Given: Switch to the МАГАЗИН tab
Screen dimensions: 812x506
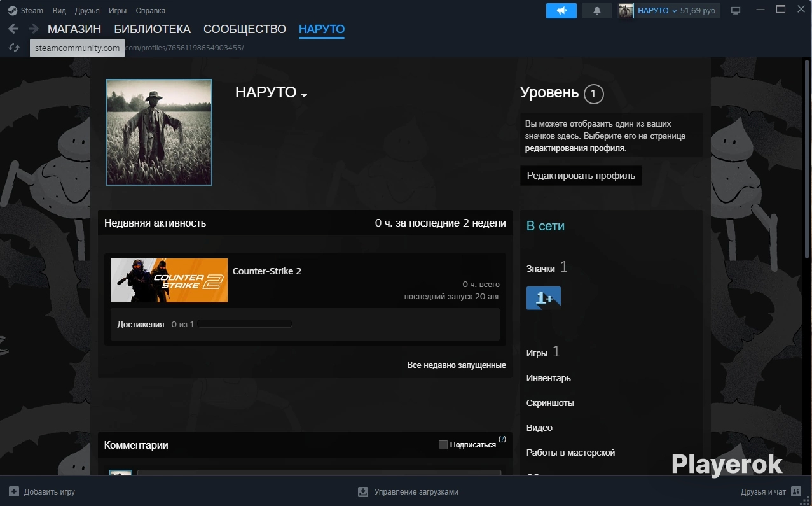Looking at the screenshot, I should pos(74,29).
